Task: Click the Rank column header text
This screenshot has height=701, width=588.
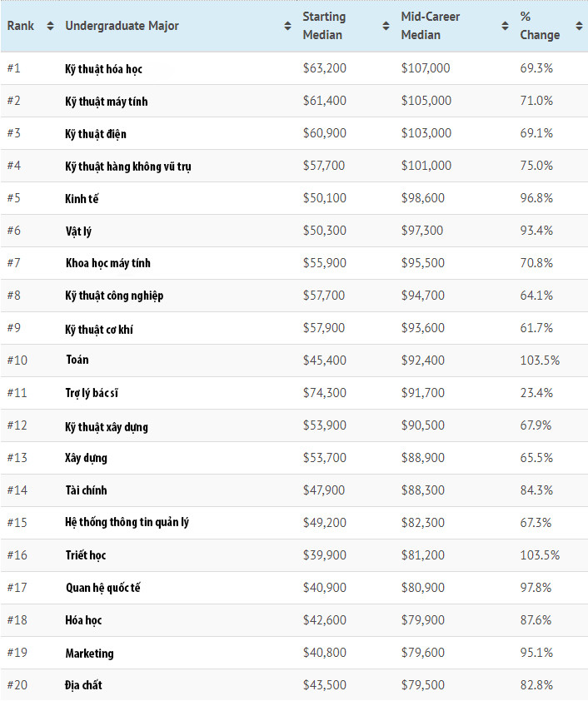Action: [21, 26]
